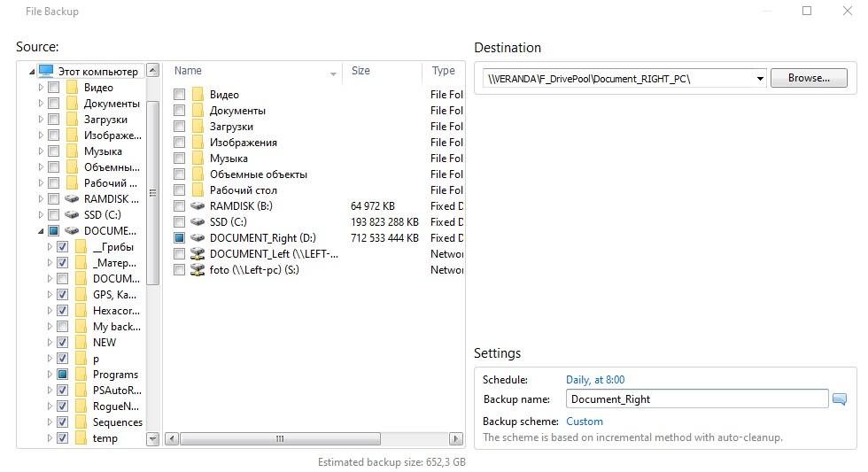Click the tree scrollbar down arrow
This screenshot has width=868, height=472.
coord(153,439)
